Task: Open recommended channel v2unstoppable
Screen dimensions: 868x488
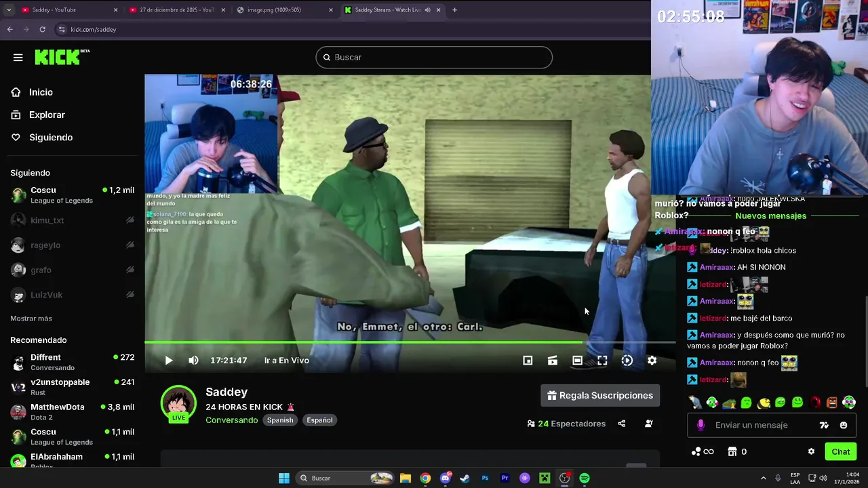Action: click(x=73, y=387)
